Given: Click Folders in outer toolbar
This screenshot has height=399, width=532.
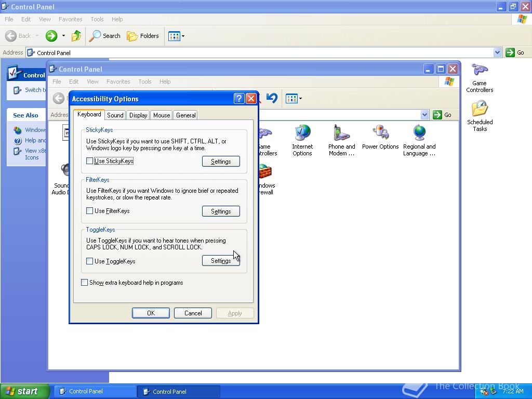Looking at the screenshot, I should coord(142,36).
